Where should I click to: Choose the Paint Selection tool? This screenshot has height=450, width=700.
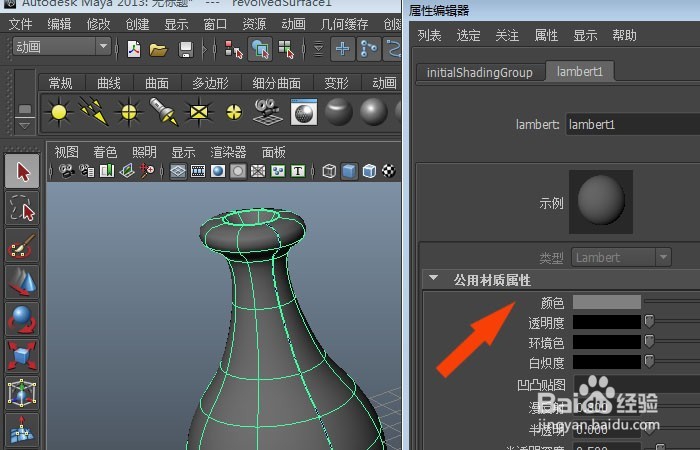click(x=22, y=246)
